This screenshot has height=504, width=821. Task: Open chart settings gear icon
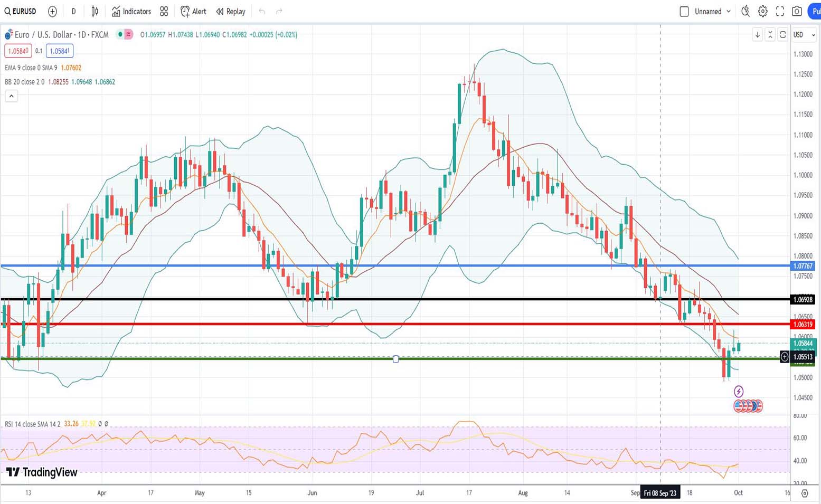762,11
